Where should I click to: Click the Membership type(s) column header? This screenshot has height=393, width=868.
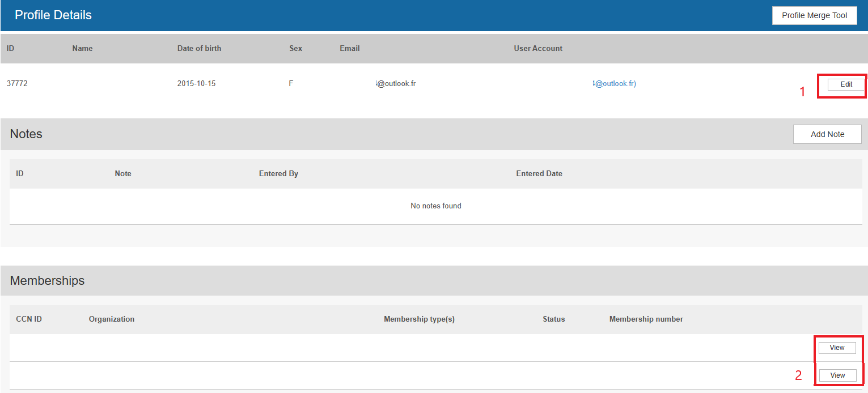pos(419,319)
